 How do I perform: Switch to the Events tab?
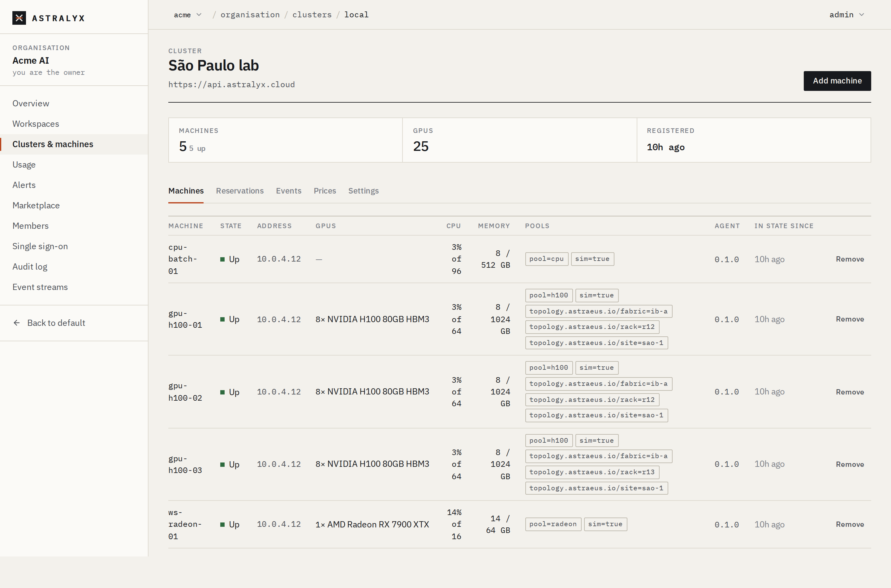289,190
